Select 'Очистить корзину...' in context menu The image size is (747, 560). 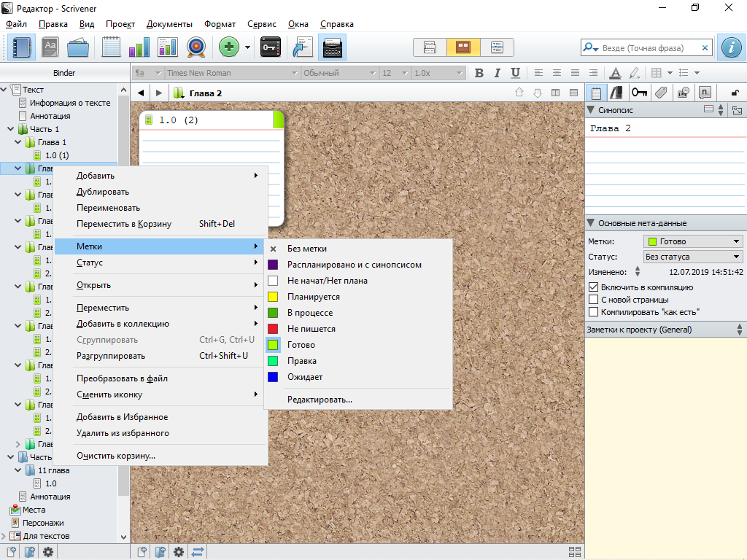click(x=116, y=456)
